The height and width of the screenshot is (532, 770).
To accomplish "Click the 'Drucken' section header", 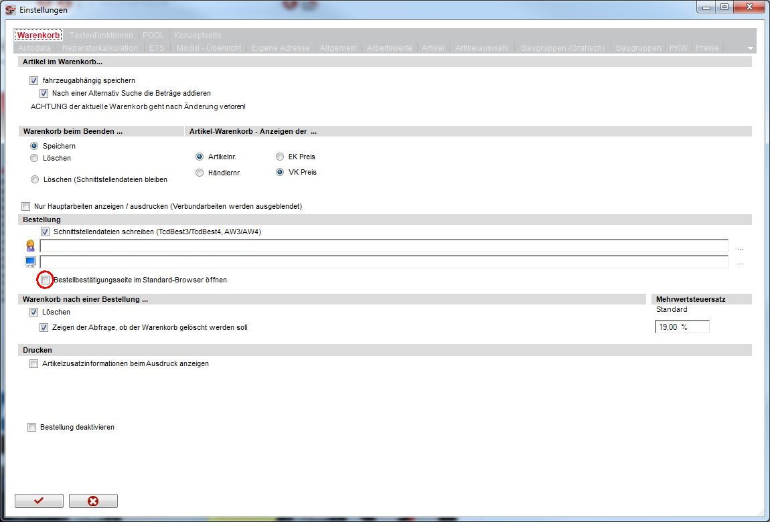I will click(37, 350).
